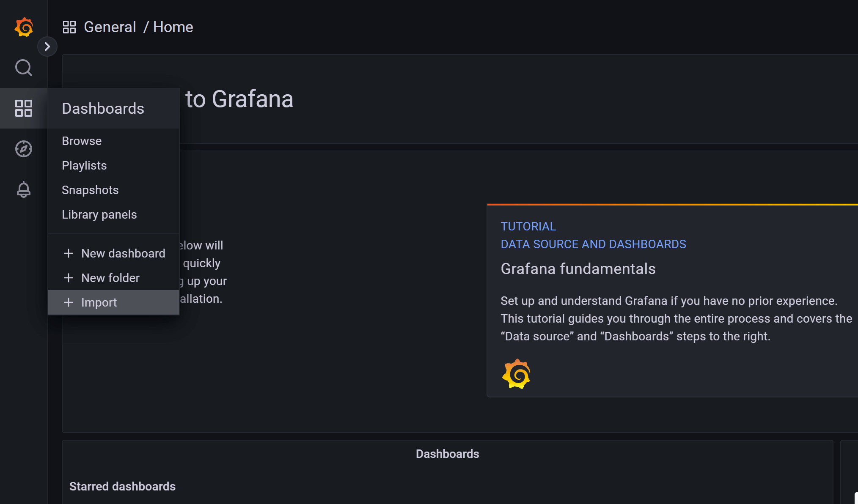
Task: Expand Dashboards navigation submenu
Action: [x=24, y=108]
